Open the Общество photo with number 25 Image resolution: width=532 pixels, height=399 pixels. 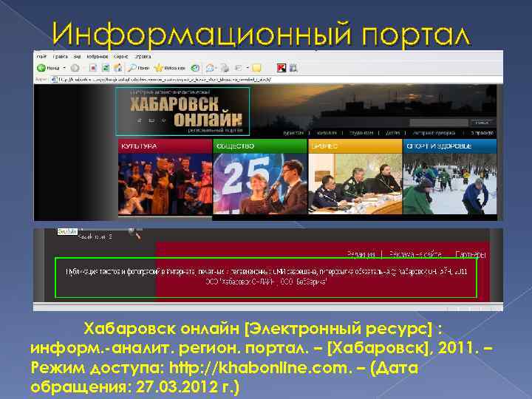pos(260,184)
